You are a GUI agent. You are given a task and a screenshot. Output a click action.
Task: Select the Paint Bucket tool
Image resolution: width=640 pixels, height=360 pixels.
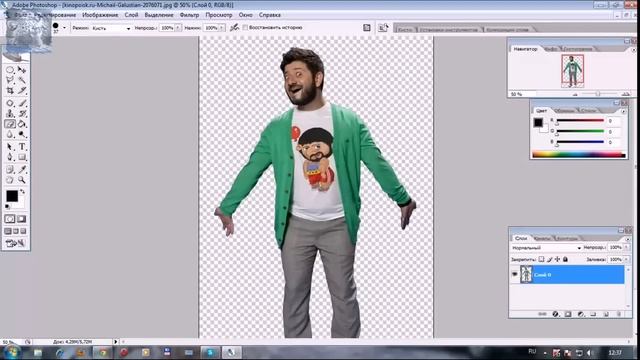(x=22, y=124)
